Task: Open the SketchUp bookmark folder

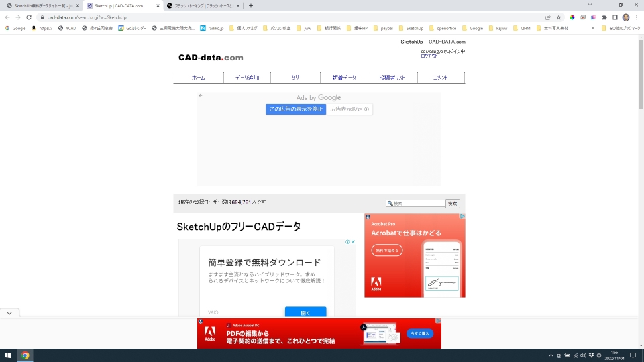Action: 411,28
